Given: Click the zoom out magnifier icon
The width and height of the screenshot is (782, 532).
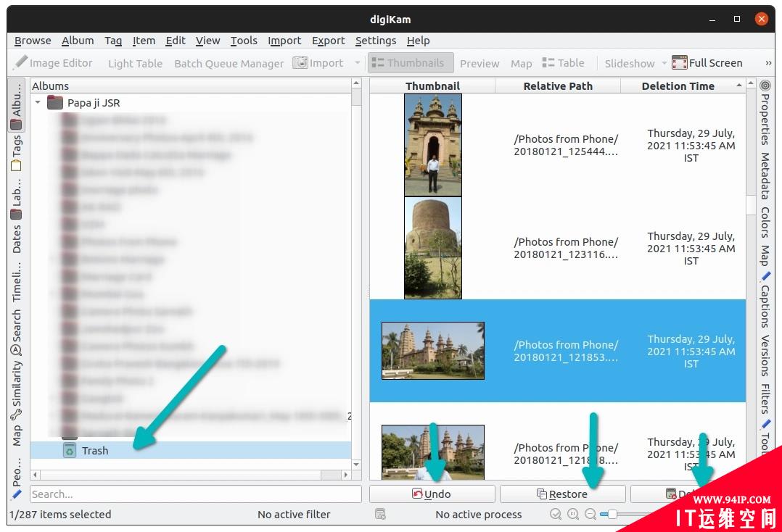Looking at the screenshot, I should (x=590, y=514).
